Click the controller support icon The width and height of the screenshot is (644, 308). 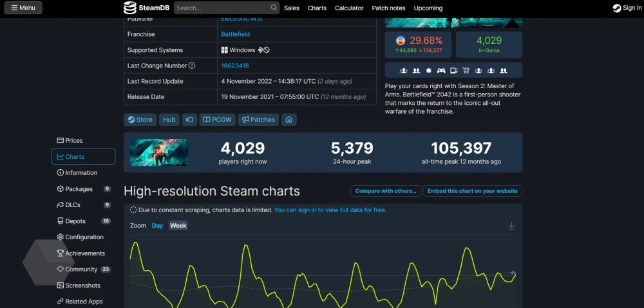point(441,70)
